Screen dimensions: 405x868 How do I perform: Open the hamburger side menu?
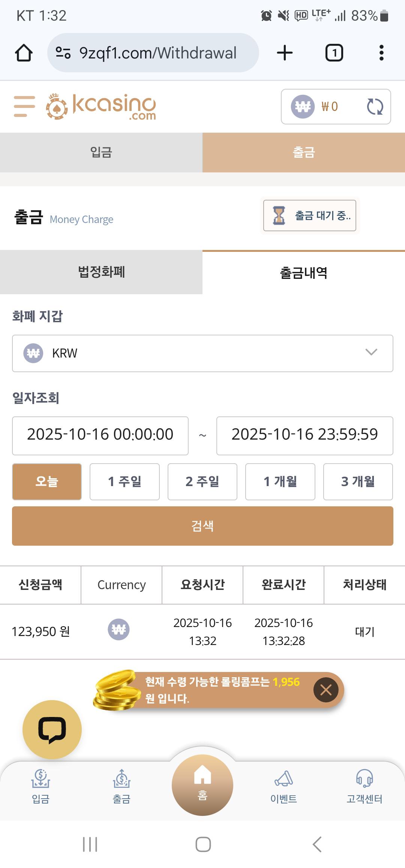[24, 106]
